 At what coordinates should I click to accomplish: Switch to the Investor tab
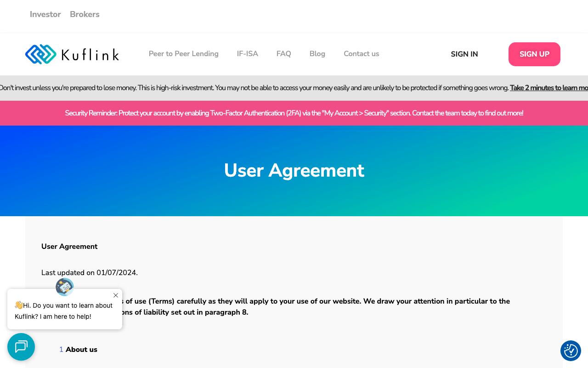pos(45,14)
